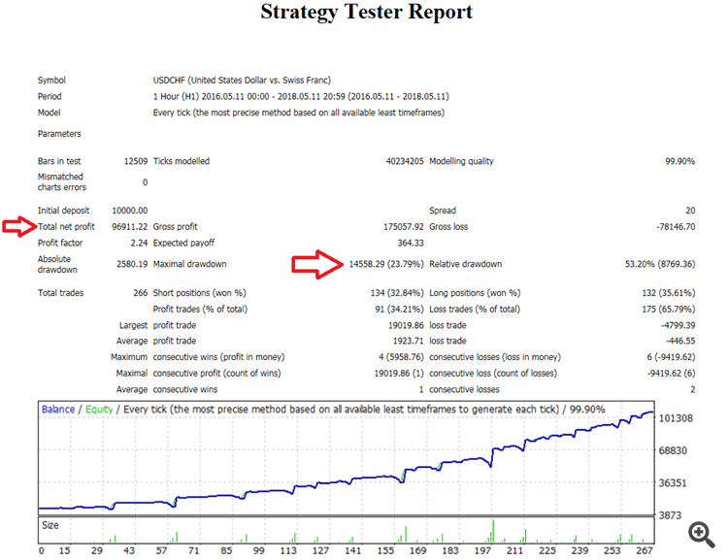728x560 pixels.
Task: Click Profit factor value 2.24
Action: click(x=139, y=243)
